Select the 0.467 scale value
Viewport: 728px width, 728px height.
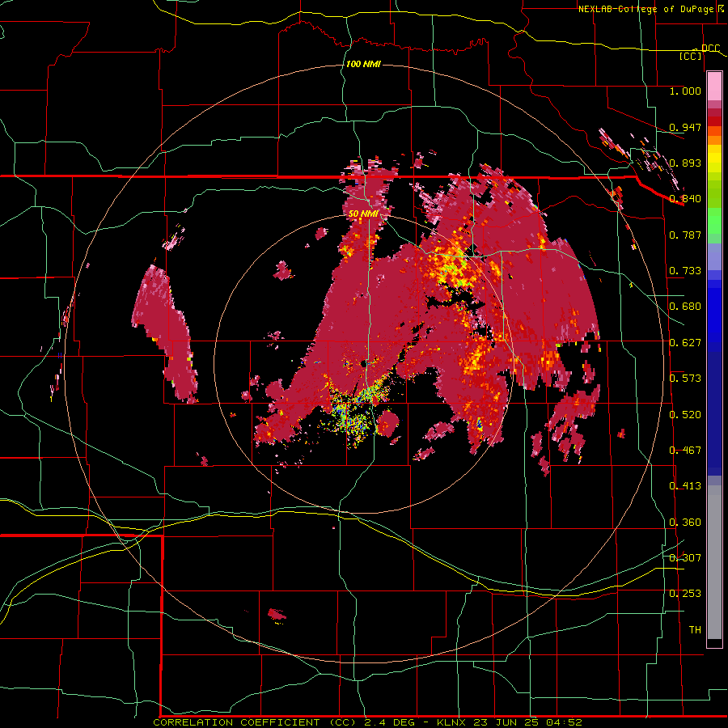(685, 451)
